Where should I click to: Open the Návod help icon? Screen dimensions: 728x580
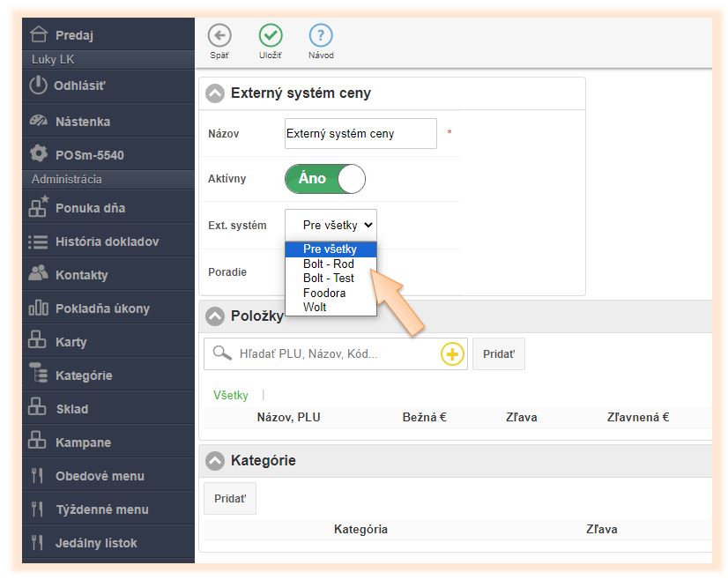321,36
